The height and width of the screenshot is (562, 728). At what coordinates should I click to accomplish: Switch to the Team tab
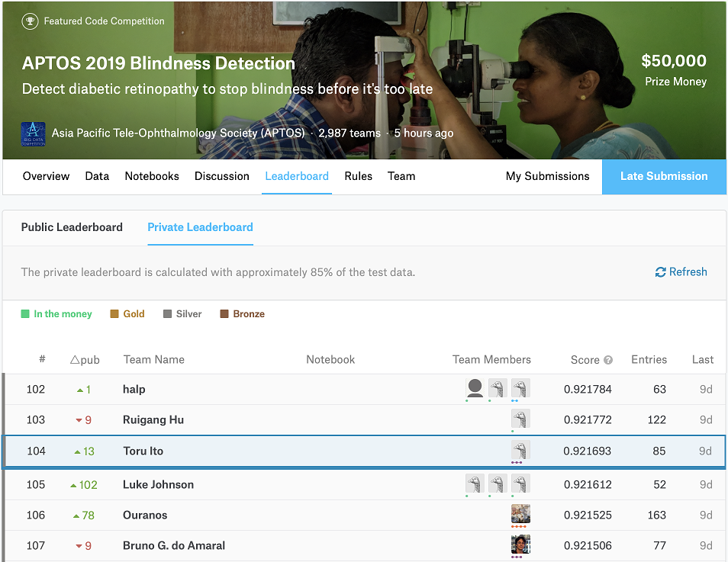click(401, 176)
